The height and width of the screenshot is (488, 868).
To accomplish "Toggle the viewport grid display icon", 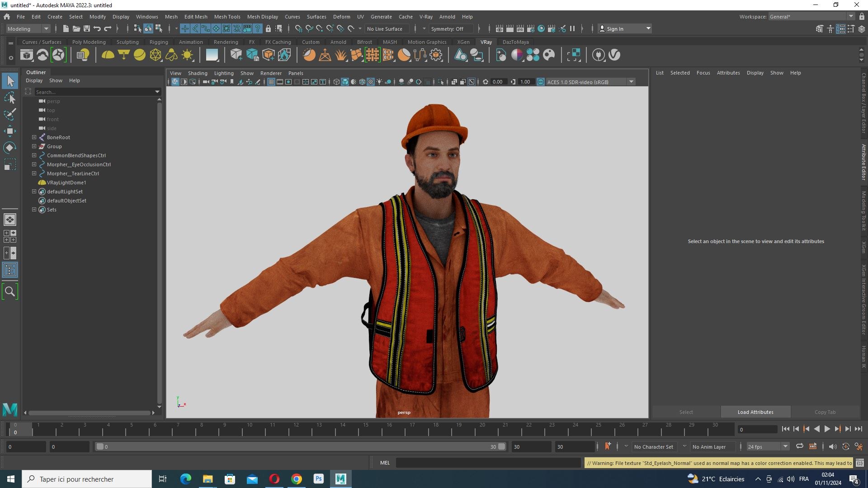I will click(x=271, y=82).
